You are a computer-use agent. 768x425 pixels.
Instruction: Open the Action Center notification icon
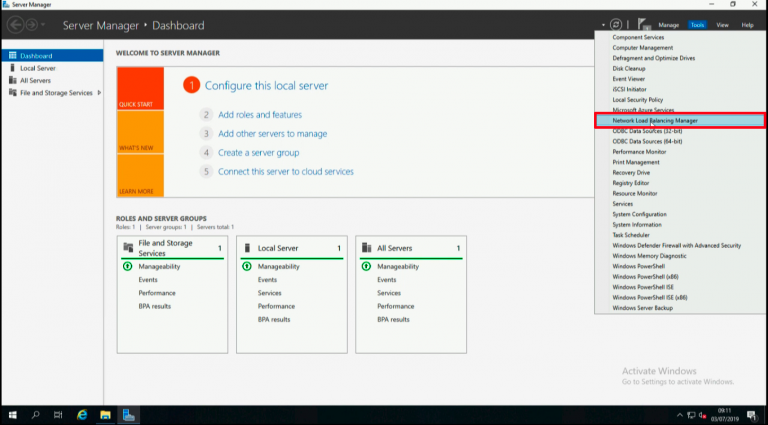pyautogui.click(x=752, y=416)
